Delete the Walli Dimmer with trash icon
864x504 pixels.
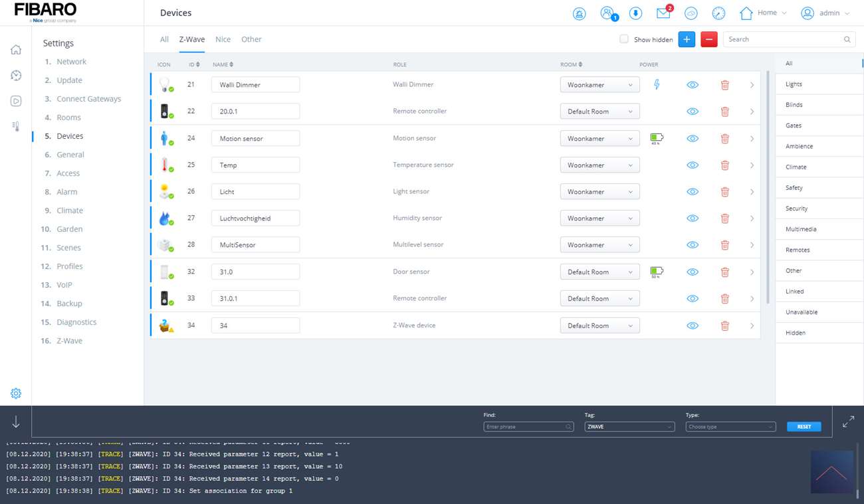pos(724,85)
